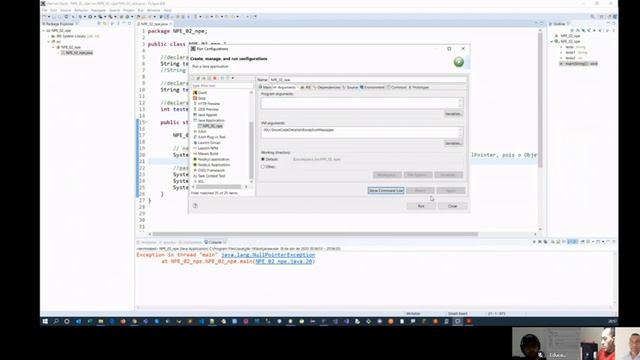This screenshot has height=360, width=640.
Task: Switch to the Source tab
Action: click(x=350, y=87)
